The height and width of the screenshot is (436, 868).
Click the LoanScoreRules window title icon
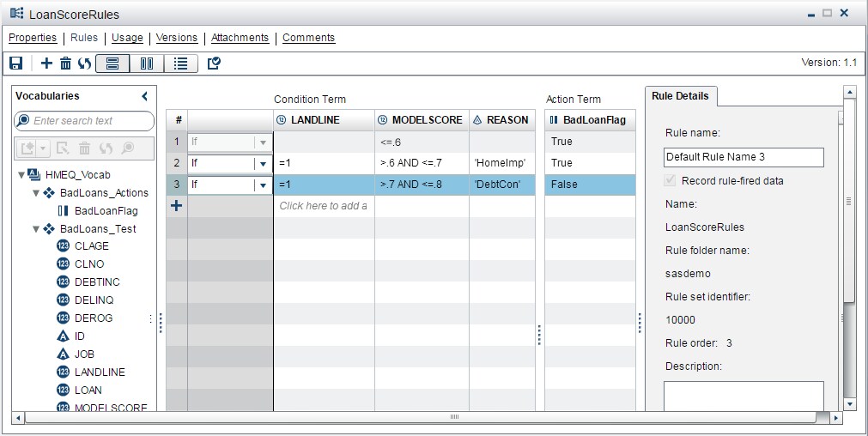tap(16, 13)
